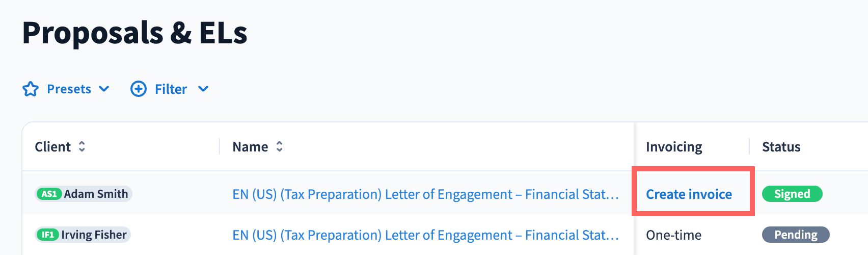Click the AS1 avatar badge
The height and width of the screenshot is (255, 868).
[x=49, y=194]
